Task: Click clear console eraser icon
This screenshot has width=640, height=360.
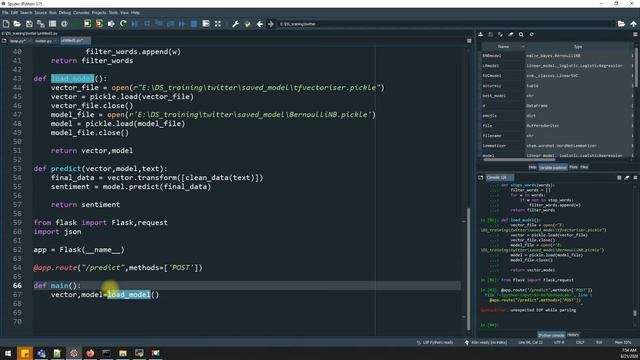Action: point(627,178)
